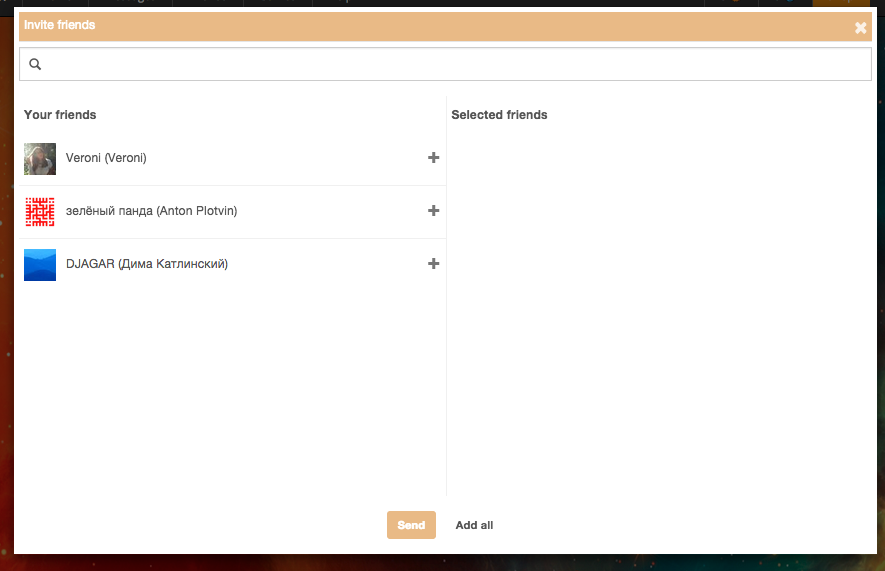Image resolution: width=885 pixels, height=571 pixels.
Task: Close the Invite friends dialog
Action: coord(860,28)
